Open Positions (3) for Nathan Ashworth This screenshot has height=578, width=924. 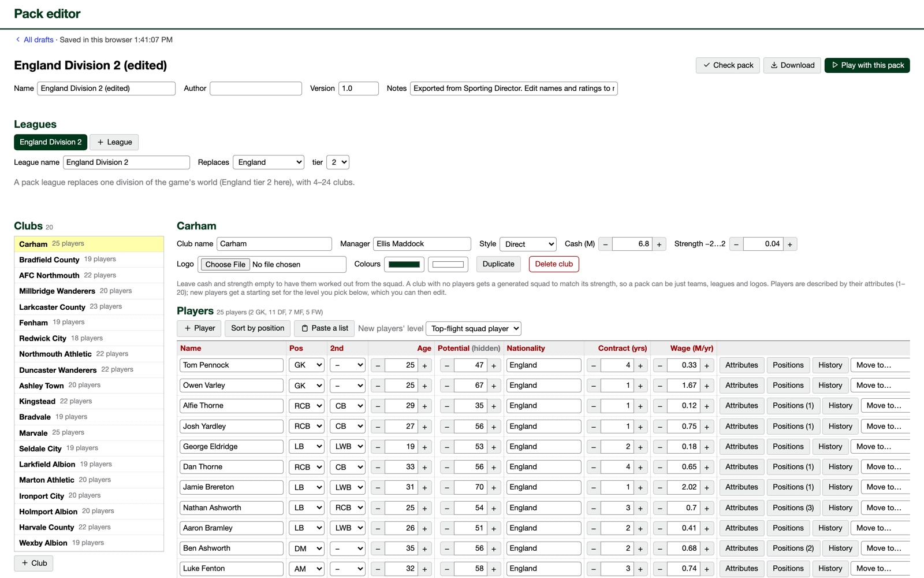793,508
